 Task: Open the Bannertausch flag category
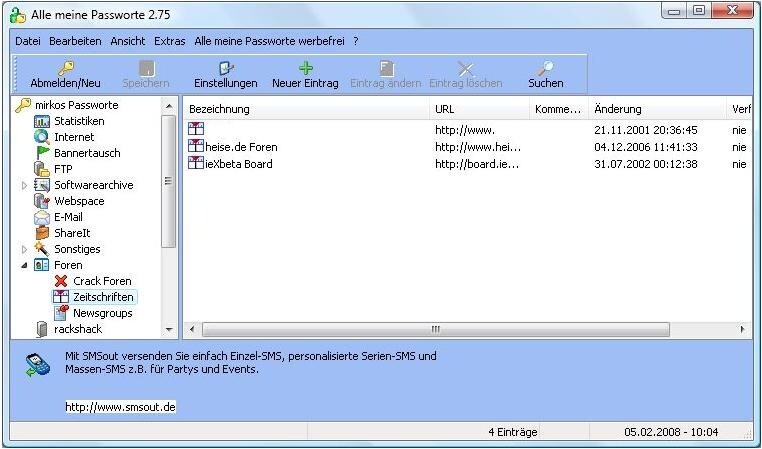(42, 153)
